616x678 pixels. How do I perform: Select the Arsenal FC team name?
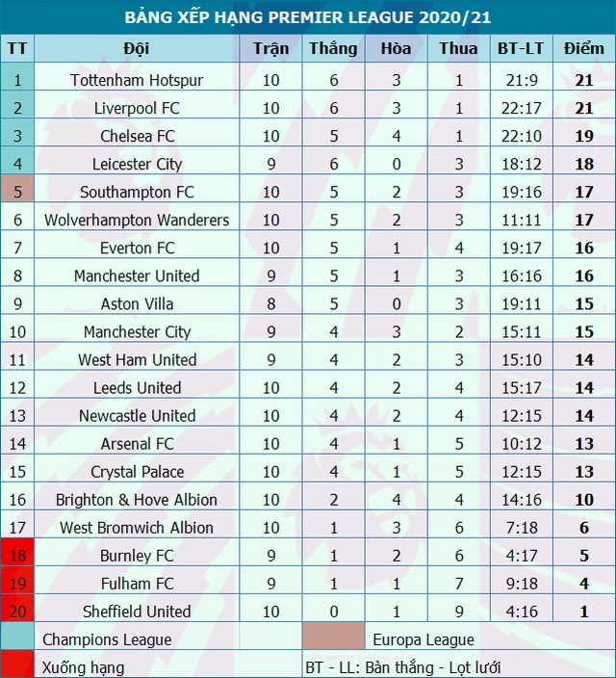pyautogui.click(x=137, y=444)
